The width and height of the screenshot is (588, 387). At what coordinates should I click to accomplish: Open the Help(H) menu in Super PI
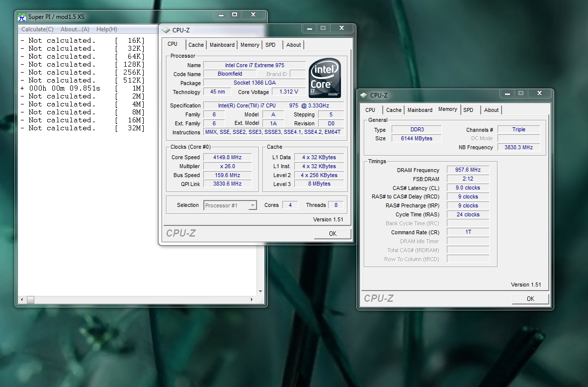pos(106,29)
